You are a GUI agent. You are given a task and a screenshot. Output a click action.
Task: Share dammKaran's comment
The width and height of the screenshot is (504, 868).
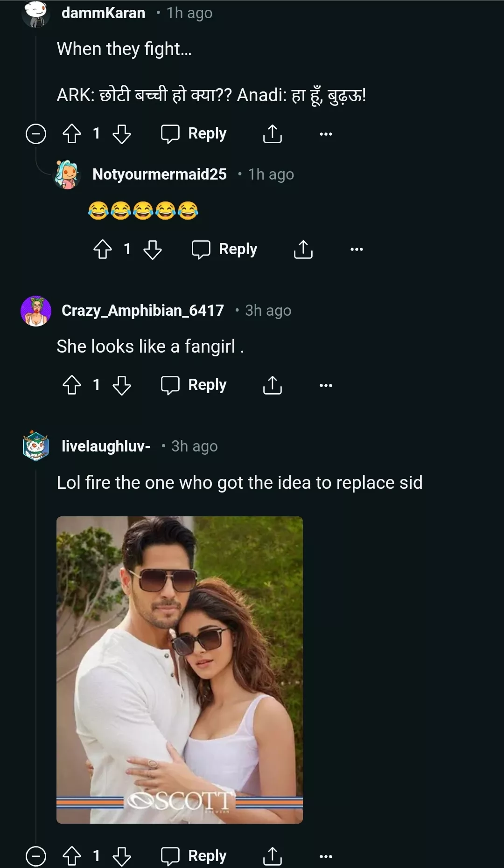click(x=273, y=134)
